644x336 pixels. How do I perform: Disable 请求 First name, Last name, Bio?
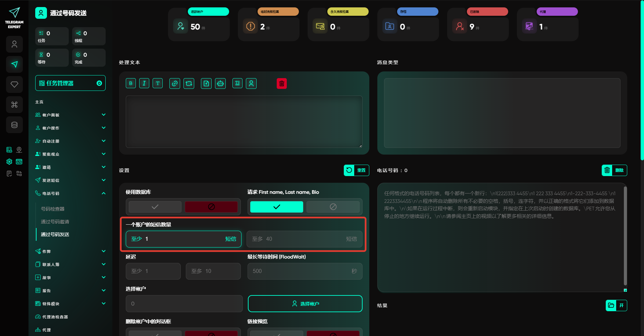(333, 207)
